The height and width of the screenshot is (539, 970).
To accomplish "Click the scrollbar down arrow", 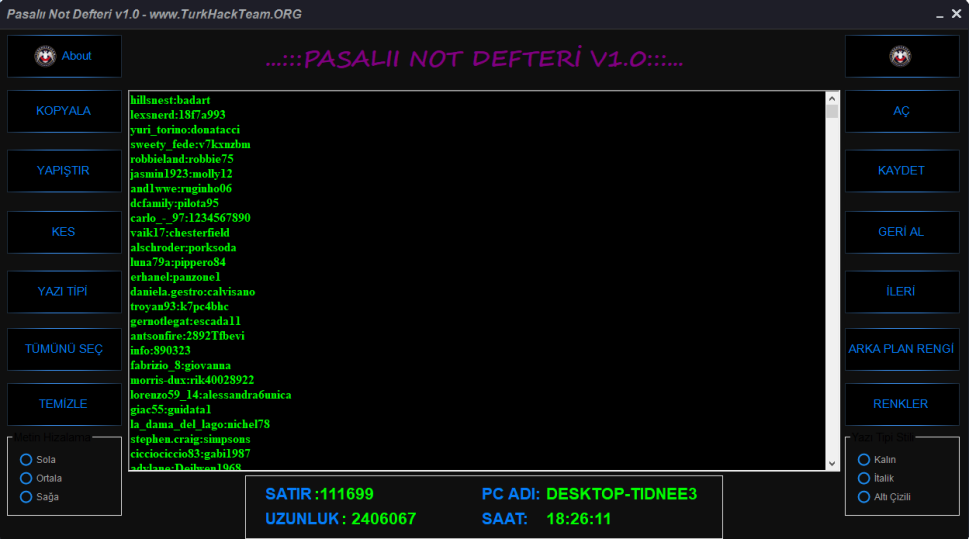I will click(x=832, y=464).
